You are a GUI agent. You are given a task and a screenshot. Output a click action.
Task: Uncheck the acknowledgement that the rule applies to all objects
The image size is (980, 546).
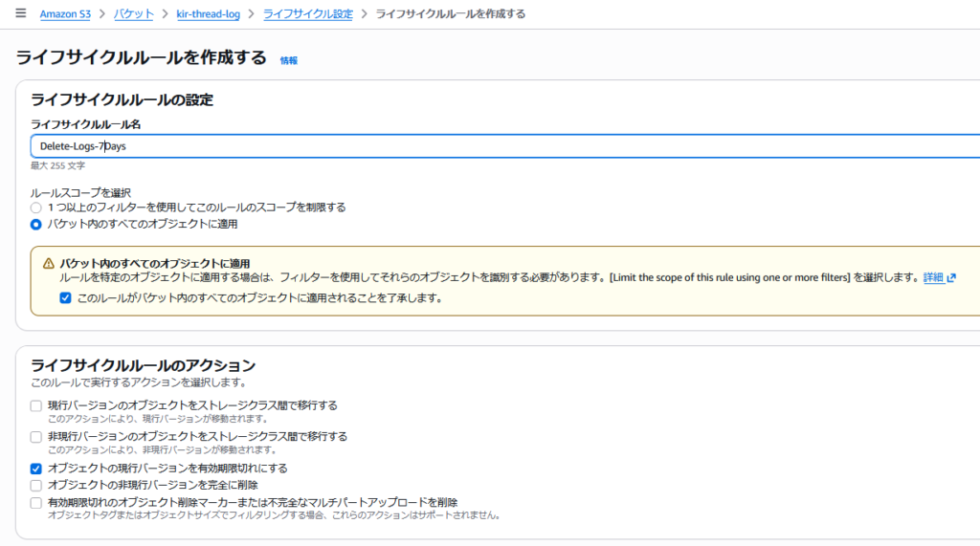(x=65, y=297)
